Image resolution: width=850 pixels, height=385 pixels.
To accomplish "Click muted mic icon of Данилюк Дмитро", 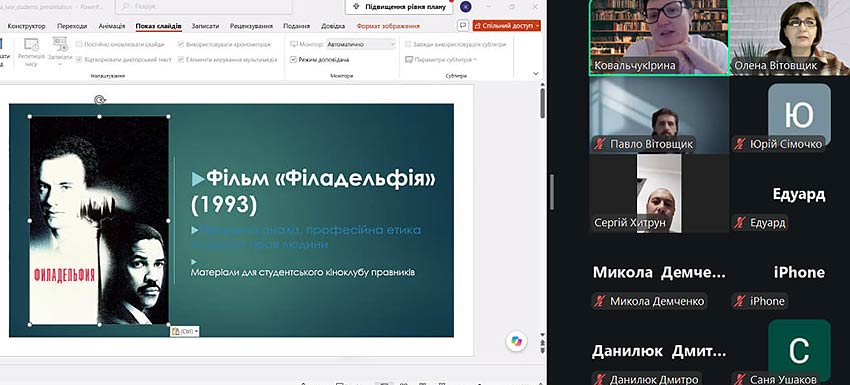I will pos(600,380).
